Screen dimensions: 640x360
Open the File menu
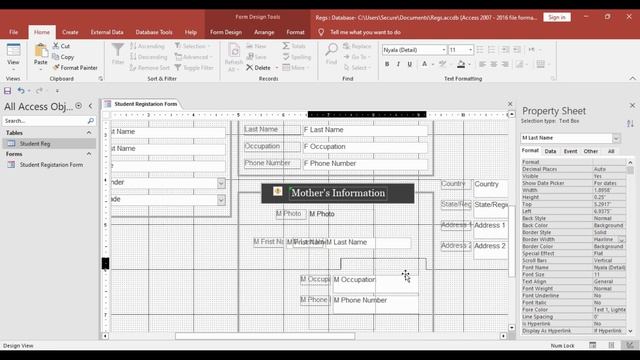click(x=13, y=32)
